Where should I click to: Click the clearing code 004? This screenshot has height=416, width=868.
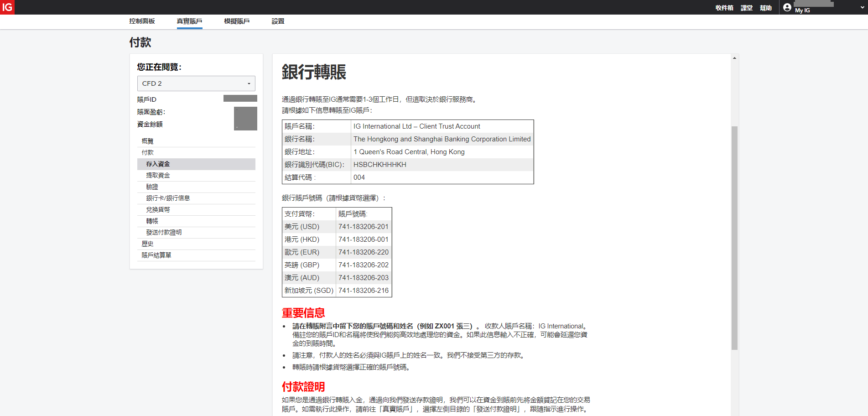tap(359, 177)
